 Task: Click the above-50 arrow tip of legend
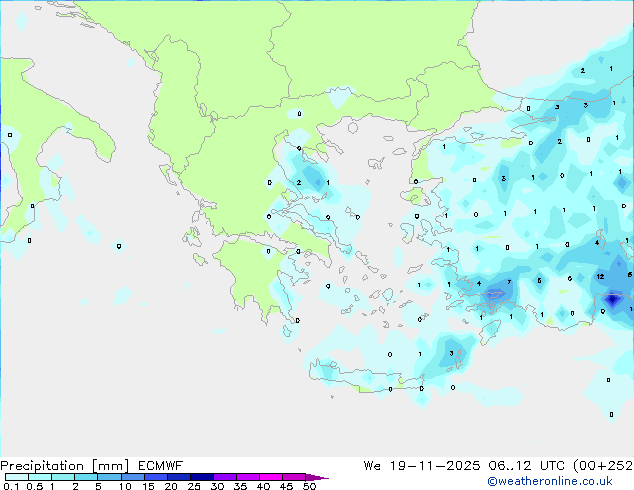pos(317,477)
